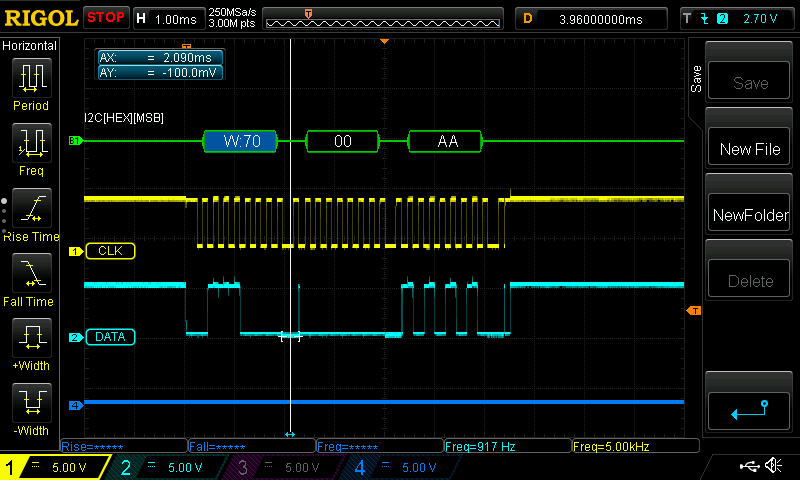This screenshot has height=480, width=800.
Task: Click the New File button
Action: click(749, 147)
